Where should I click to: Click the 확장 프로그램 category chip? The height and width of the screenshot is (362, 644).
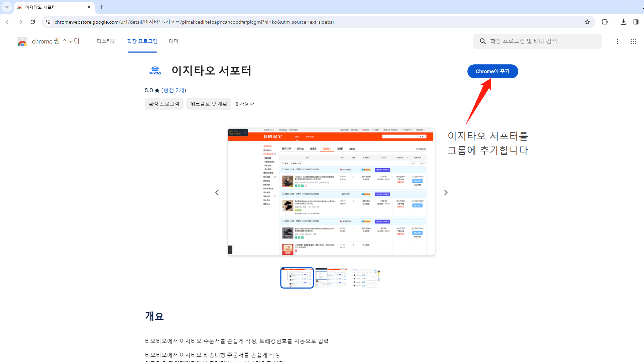[164, 104]
